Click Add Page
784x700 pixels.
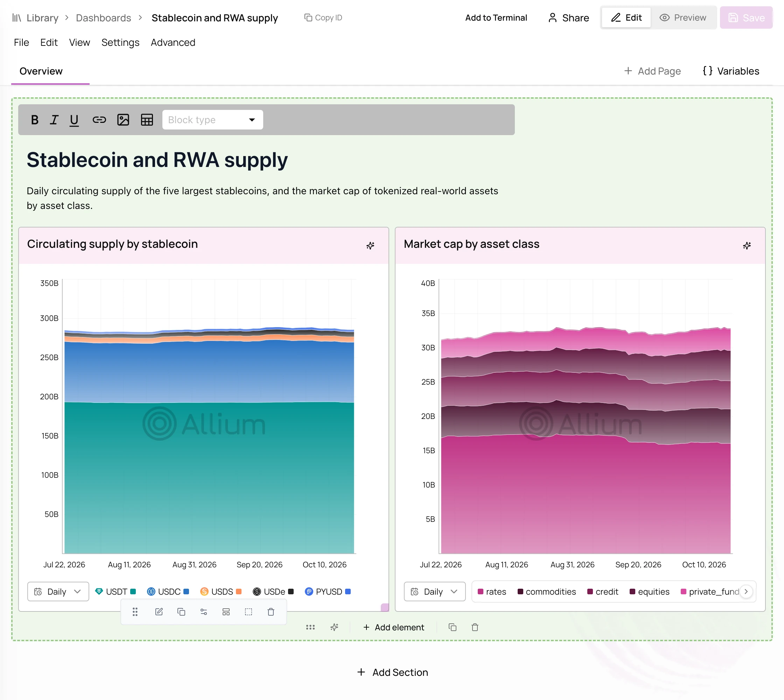click(652, 71)
